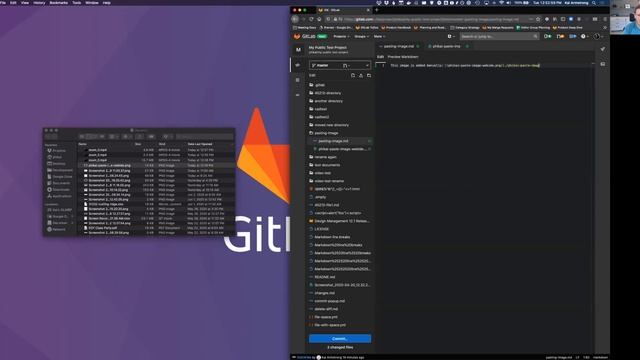Switch to the pasting-image.md editor tab
The width and height of the screenshot is (640, 360).
point(399,46)
